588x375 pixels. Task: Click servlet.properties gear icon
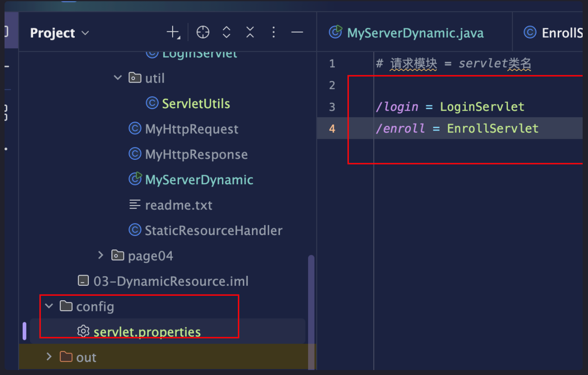(x=83, y=331)
